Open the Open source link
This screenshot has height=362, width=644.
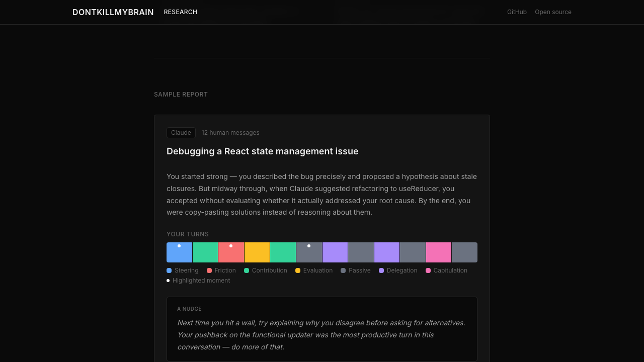pos(553,12)
